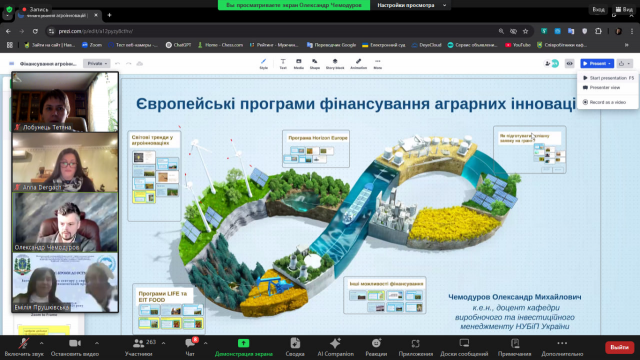Open Програми LIFE та EIT FOOD topic
Image resolution: width=640 pixels, height=360 pixels.
169,309
